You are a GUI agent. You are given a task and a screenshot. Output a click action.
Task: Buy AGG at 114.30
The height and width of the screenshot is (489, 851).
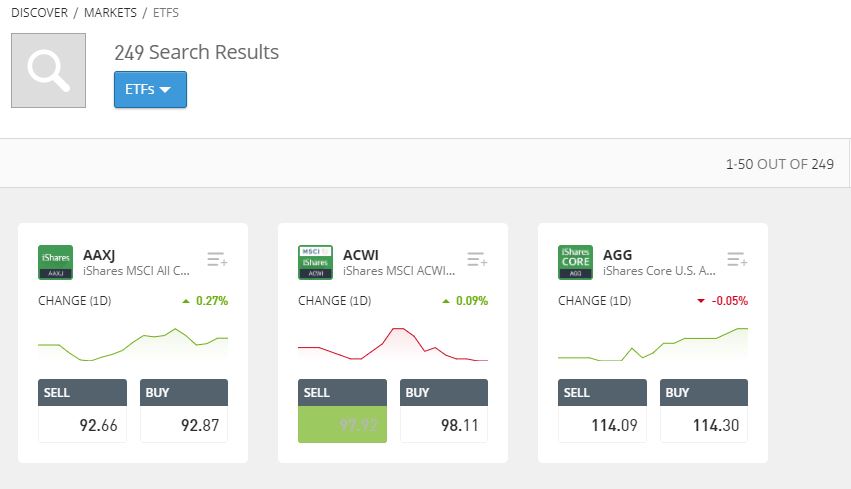[704, 411]
